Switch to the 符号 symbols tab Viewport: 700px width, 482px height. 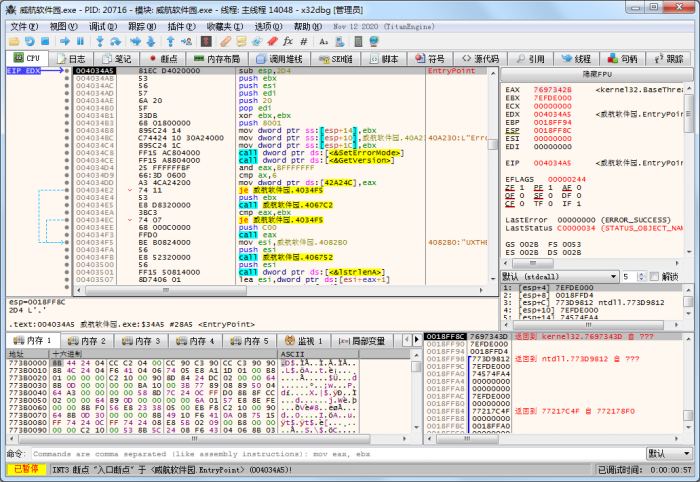pyautogui.click(x=429, y=59)
